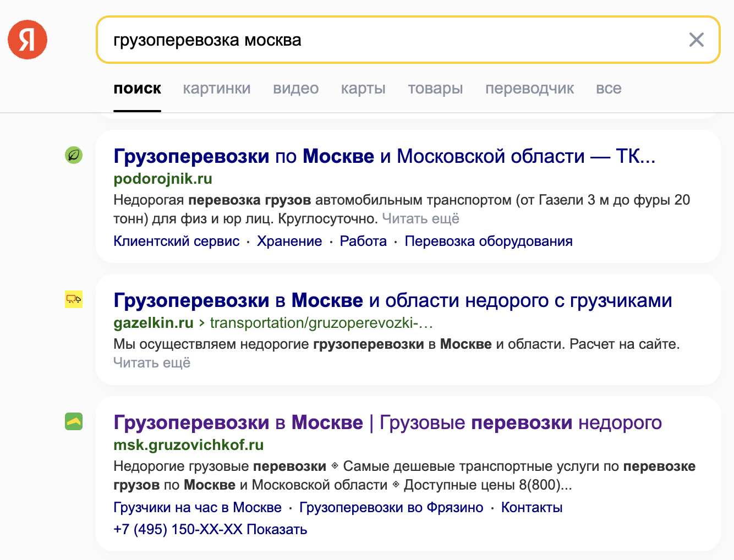734x560 pixels.
Task: Open the карты tab
Action: pyautogui.click(x=363, y=89)
